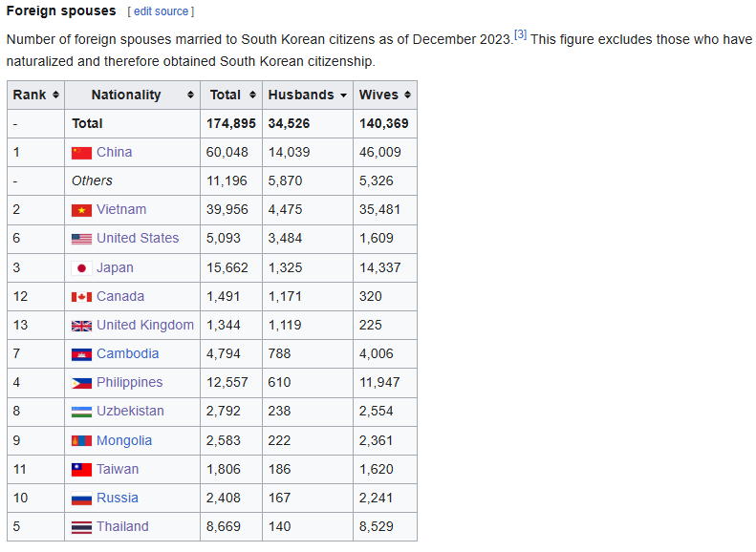The height and width of the screenshot is (552, 756).
Task: Go to the Uzbekistan page
Action: tap(130, 411)
